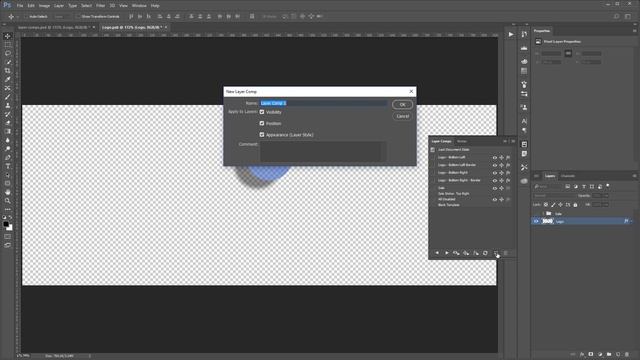Select the Clone Stamp tool
The width and height of the screenshot is (640, 360).
(x=7, y=105)
